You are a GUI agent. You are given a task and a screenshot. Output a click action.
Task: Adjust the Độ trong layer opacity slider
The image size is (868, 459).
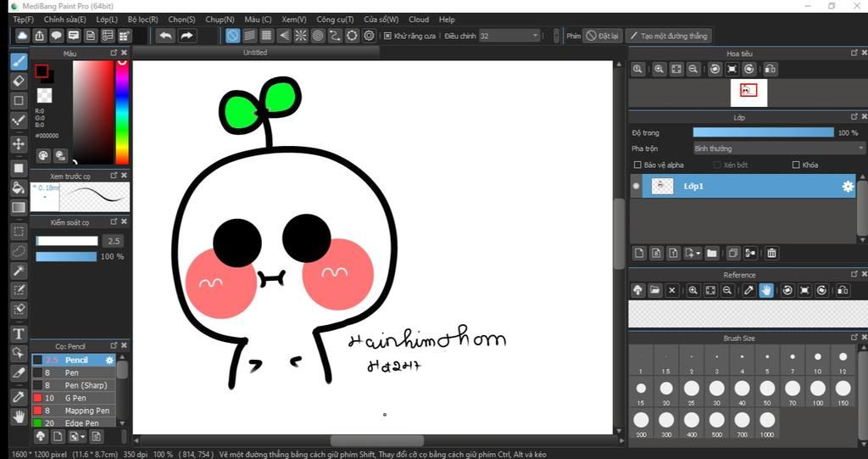pos(764,132)
